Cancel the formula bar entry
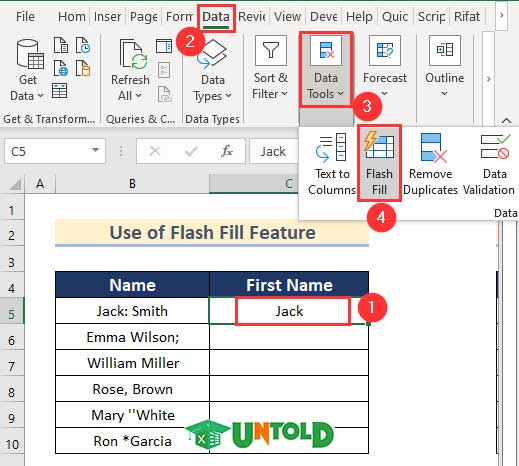Screen dimensions: 519x466 point(155,151)
